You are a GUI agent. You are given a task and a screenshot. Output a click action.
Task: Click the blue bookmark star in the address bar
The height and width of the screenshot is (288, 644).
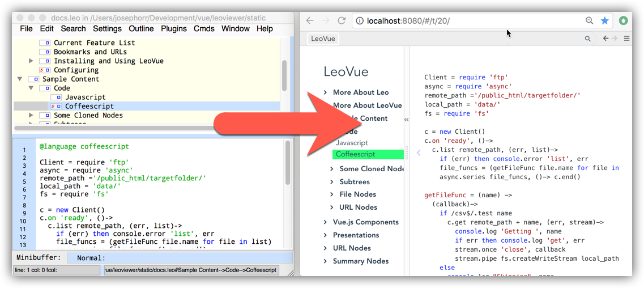604,20
